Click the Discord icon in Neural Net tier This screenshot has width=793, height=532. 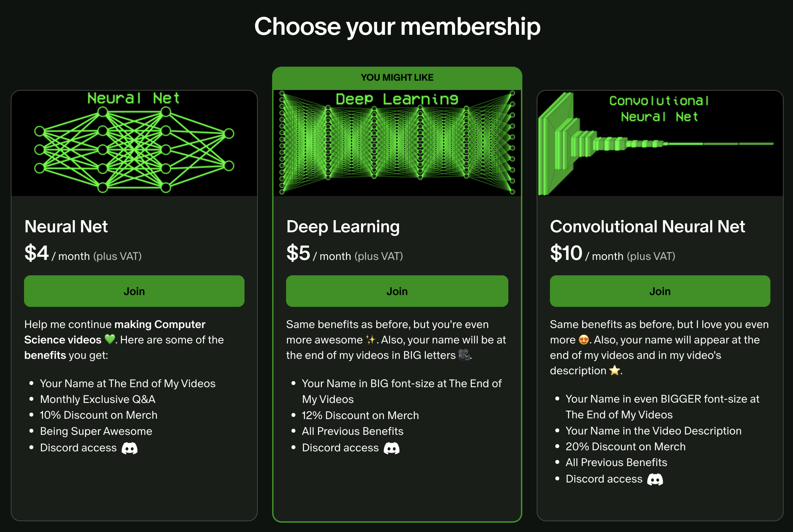[129, 448]
